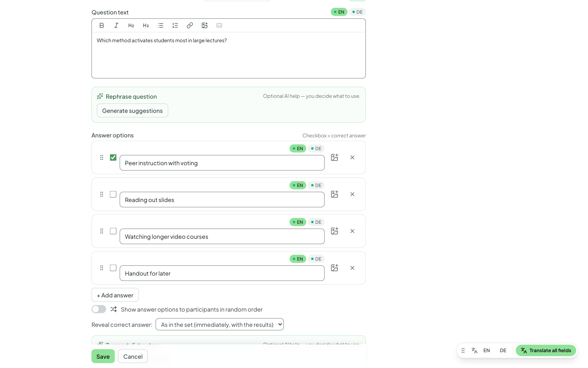Edit the Peer instruction with voting field

(222, 163)
